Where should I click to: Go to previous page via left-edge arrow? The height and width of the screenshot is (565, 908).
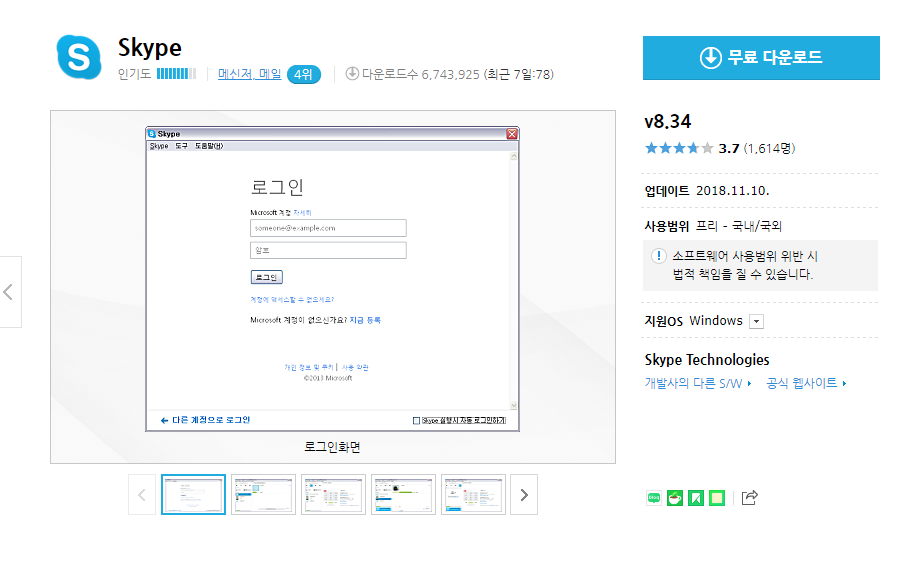point(9,292)
